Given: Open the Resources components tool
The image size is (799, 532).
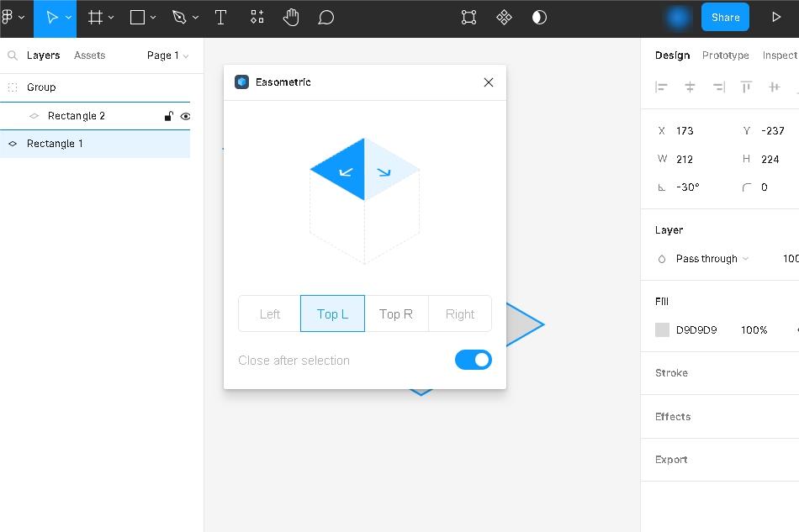Looking at the screenshot, I should pos(257,18).
